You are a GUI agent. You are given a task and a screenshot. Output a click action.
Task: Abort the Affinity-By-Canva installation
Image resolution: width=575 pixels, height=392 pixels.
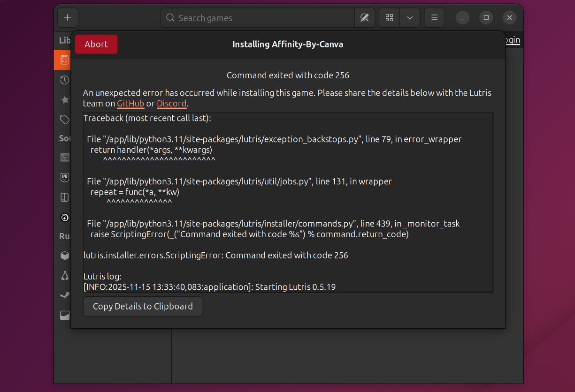point(96,44)
